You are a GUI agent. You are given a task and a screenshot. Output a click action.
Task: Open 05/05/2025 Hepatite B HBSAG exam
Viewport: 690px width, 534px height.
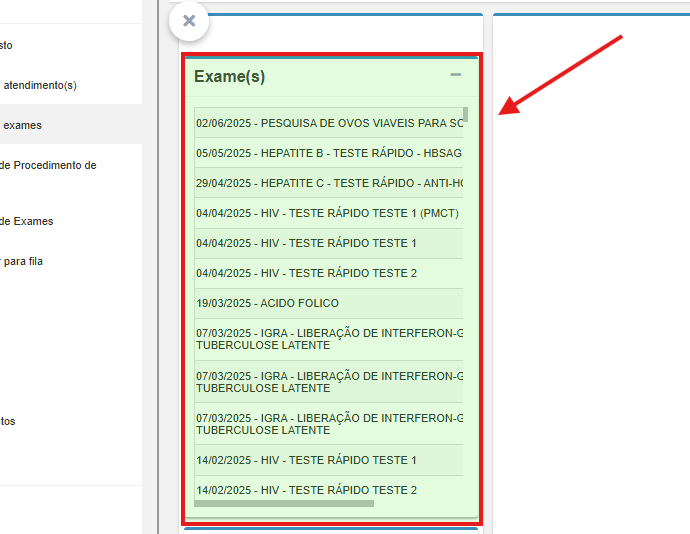click(x=329, y=154)
